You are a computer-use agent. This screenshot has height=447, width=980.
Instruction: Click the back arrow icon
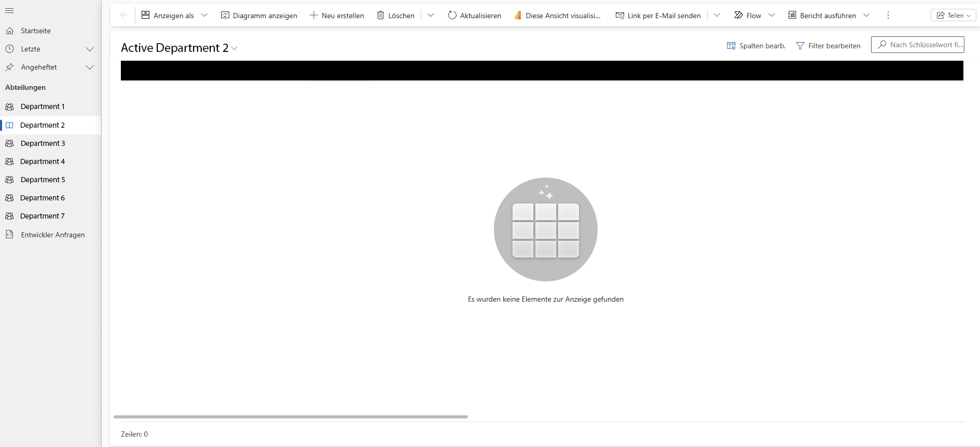(x=123, y=15)
